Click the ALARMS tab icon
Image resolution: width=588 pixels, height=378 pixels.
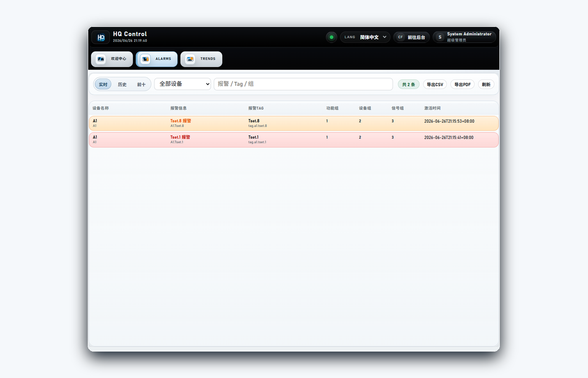145,59
